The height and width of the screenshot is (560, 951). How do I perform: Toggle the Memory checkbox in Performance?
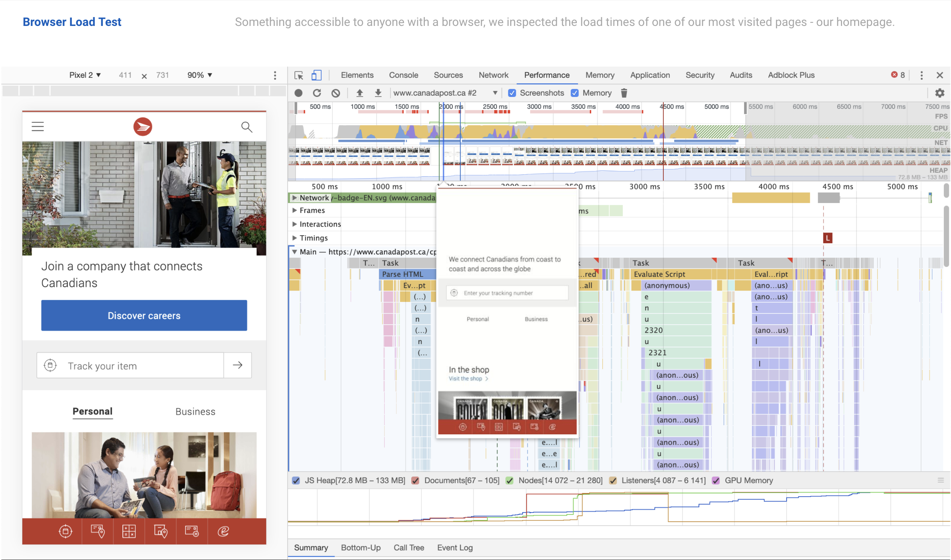(574, 93)
